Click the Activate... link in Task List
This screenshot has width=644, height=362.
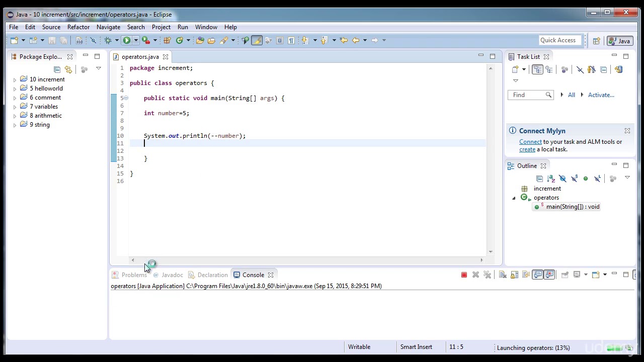point(601,95)
